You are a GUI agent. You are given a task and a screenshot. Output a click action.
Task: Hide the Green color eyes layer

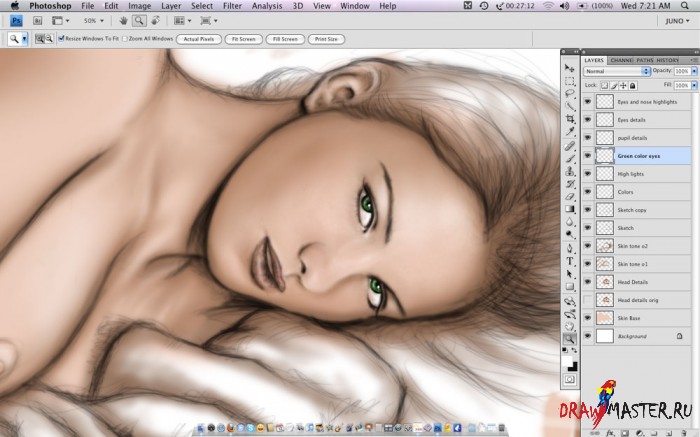point(588,156)
